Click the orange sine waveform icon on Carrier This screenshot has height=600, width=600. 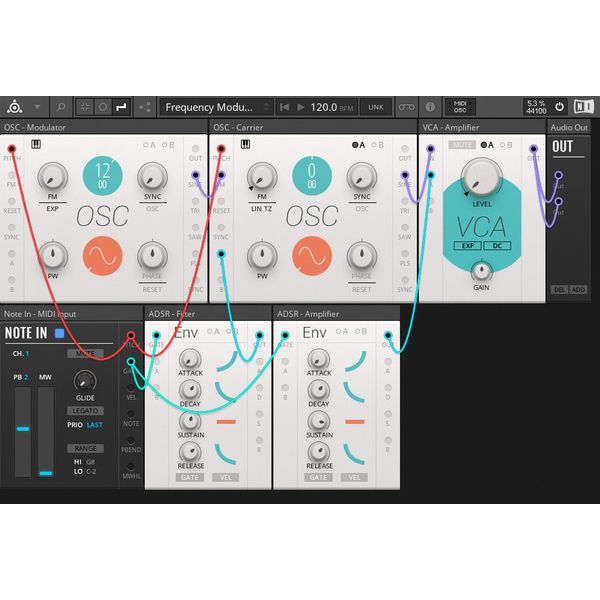click(312, 256)
